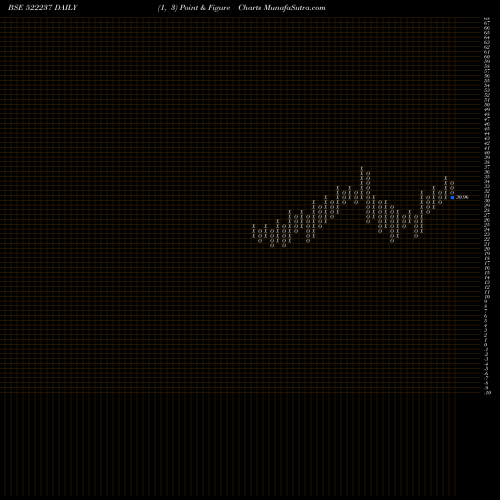The image size is (500, 500).
Task: Click the '20' label at price axis bottom
Action: coord(488,393)
